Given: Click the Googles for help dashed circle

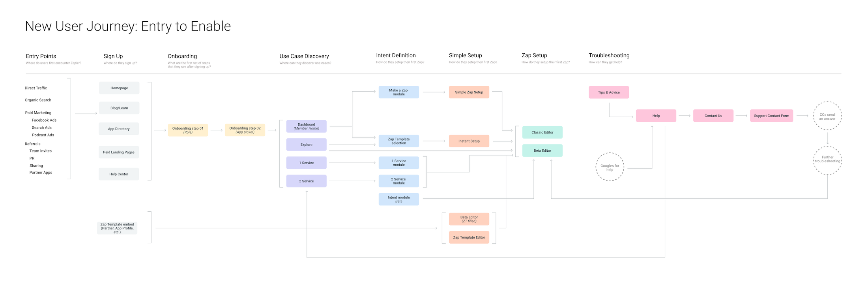Looking at the screenshot, I should (x=610, y=167).
